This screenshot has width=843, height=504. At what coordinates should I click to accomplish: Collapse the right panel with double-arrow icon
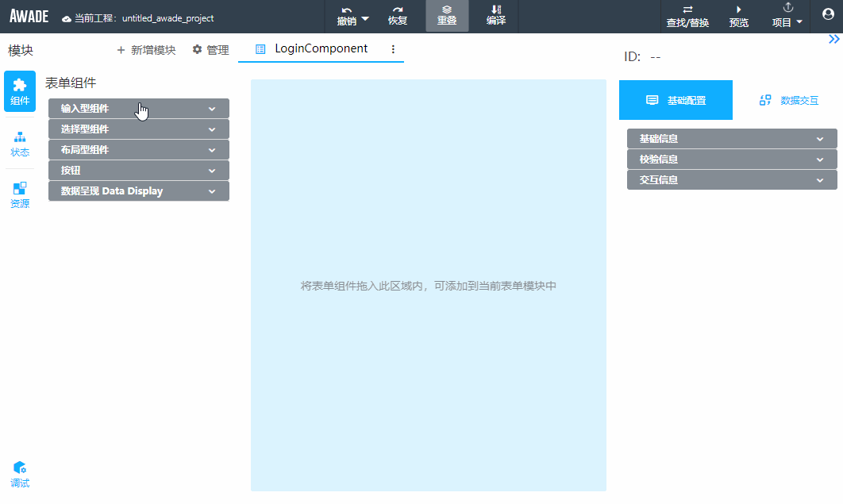point(833,39)
